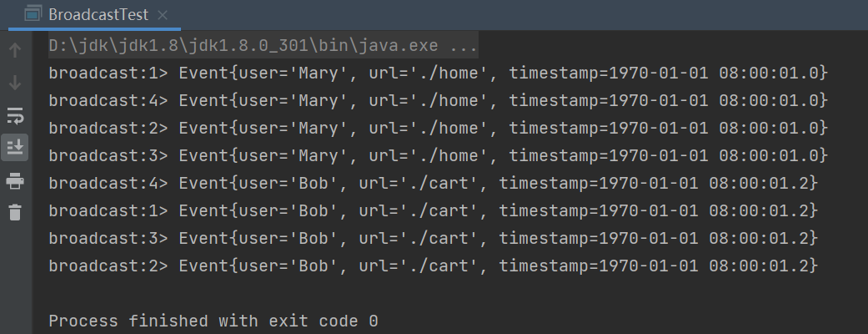This screenshot has width=868, height=334.
Task: Click the 'broadcast:1> Bob' output line
Action: (434, 210)
